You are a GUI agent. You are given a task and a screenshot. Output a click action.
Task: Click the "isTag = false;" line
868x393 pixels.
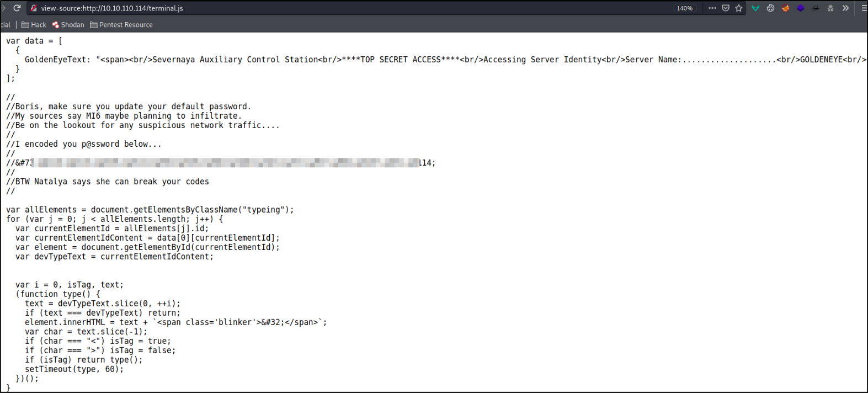click(100, 350)
